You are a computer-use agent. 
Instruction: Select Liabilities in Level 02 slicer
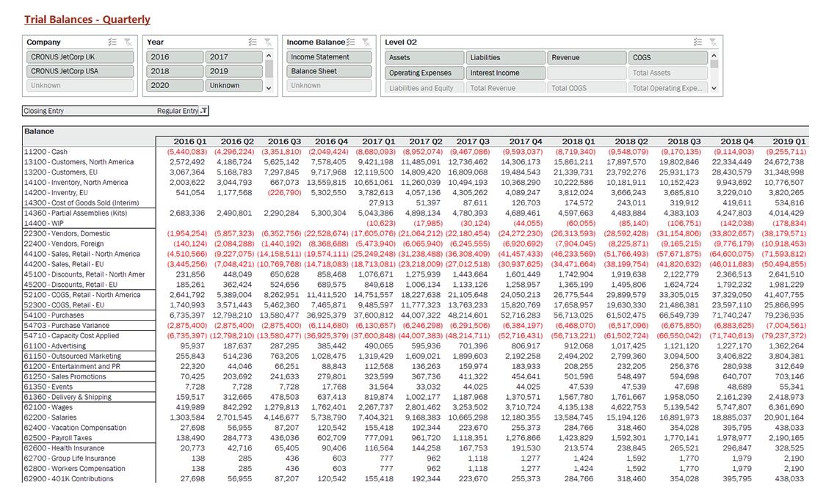506,58
